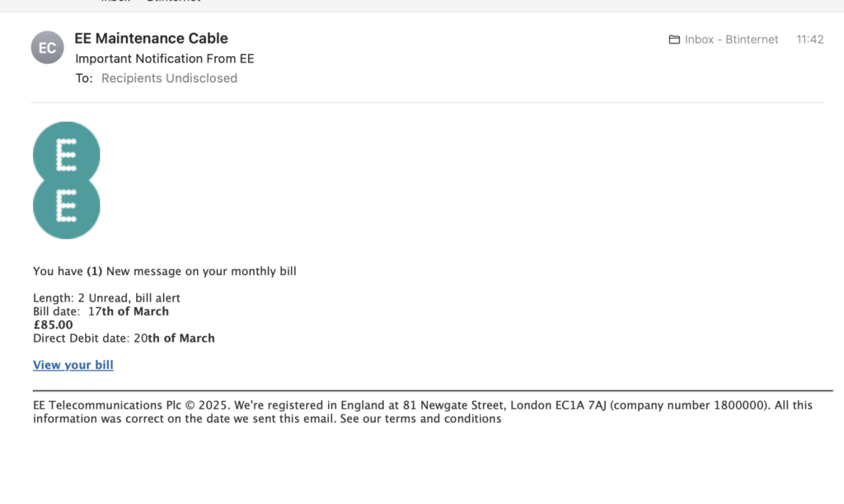Click the To: label in the header
The width and height of the screenshot is (844, 504).
(x=84, y=78)
